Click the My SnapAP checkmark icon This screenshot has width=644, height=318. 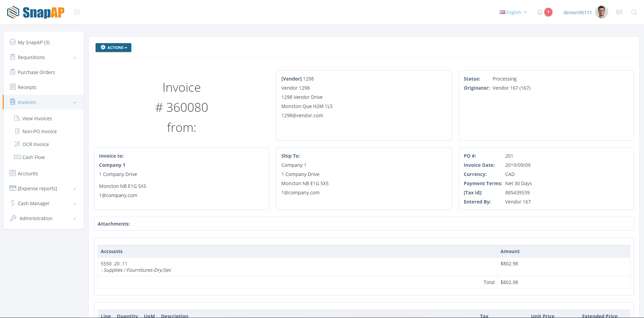13,42
